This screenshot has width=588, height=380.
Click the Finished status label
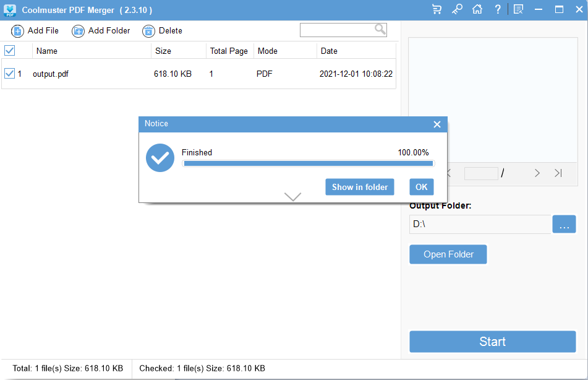[197, 152]
